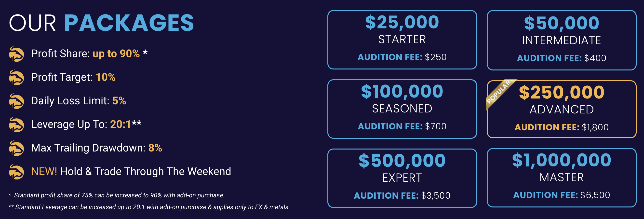Pick the $500,000 Expert package card

click(x=402, y=178)
